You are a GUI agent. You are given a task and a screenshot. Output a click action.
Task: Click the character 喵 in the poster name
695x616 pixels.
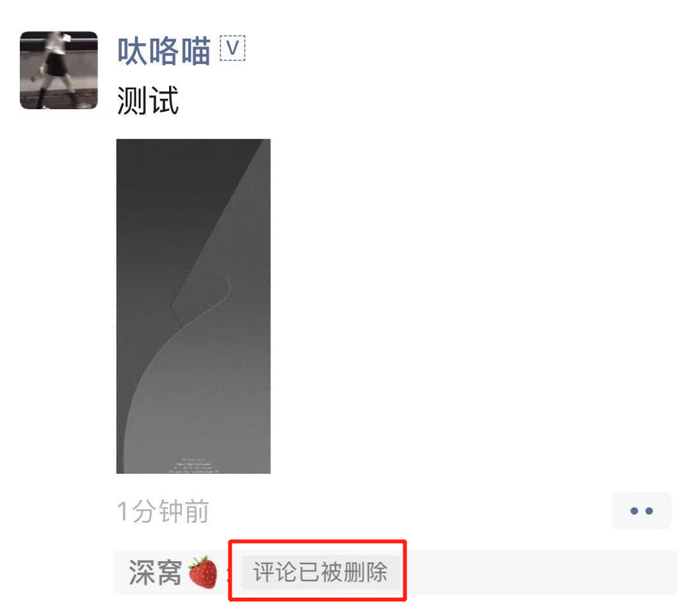[x=196, y=51]
